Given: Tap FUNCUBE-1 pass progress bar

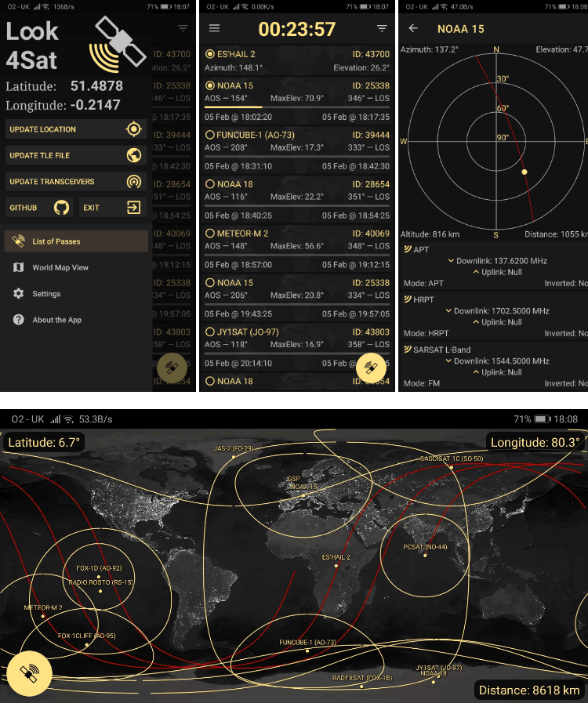Looking at the screenshot, I should click(297, 157).
